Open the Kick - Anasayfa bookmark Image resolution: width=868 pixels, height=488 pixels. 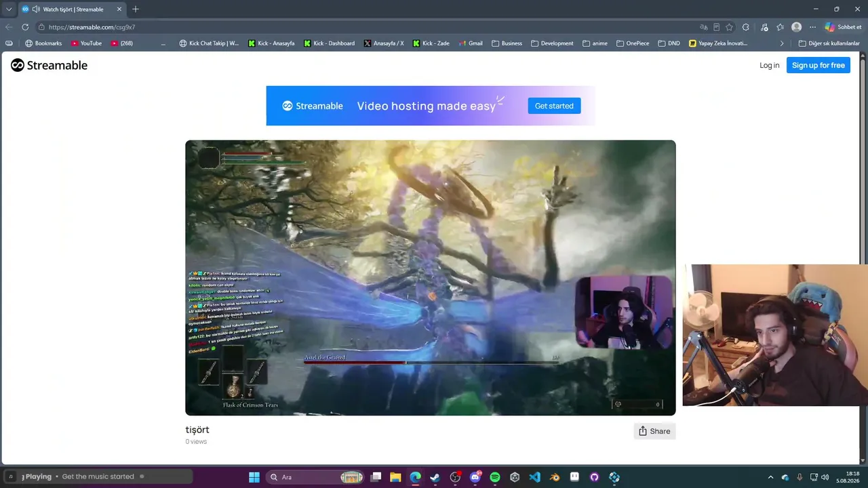(x=271, y=43)
